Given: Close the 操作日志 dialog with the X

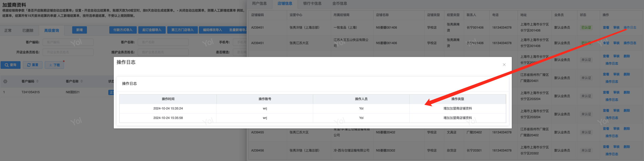Looking at the screenshot, I should point(504,65).
